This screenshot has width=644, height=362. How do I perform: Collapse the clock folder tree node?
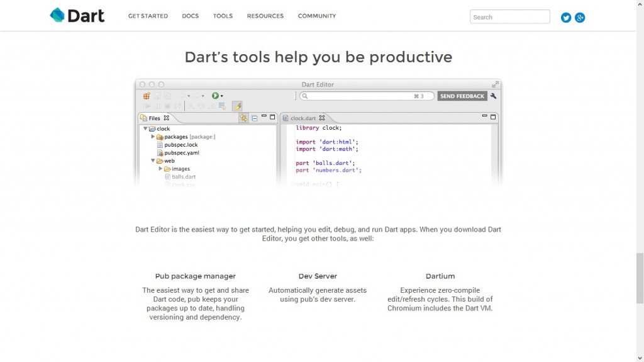(x=145, y=128)
